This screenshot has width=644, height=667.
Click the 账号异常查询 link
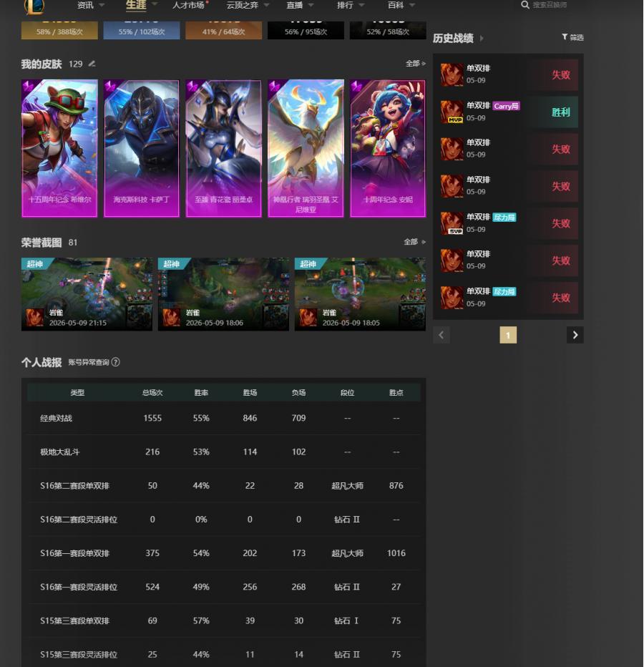89,362
